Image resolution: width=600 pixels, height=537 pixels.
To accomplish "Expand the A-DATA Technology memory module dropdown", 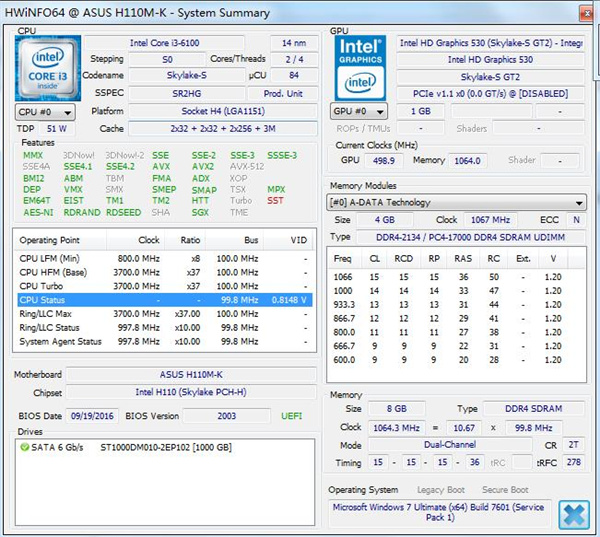I will click(457, 202).
